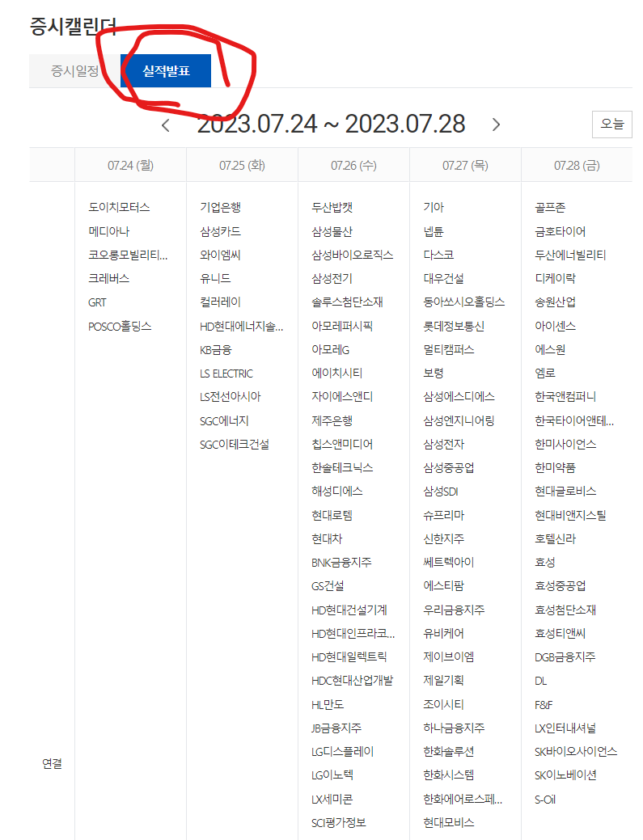Switch to the 증시일정 tab

point(74,70)
